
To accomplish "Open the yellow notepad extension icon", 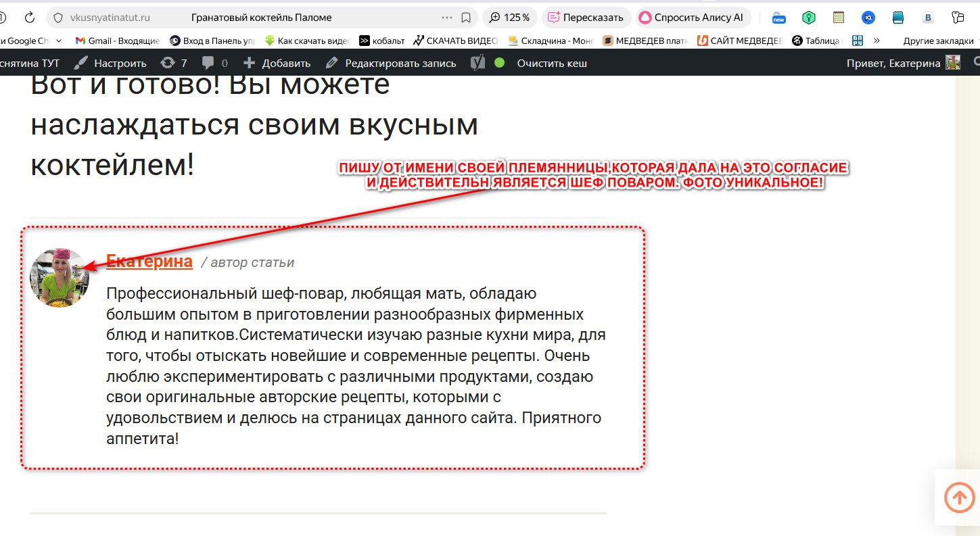I will coord(839,18).
